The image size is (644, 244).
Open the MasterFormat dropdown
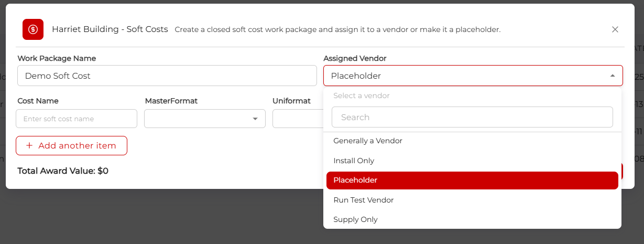pos(205,119)
